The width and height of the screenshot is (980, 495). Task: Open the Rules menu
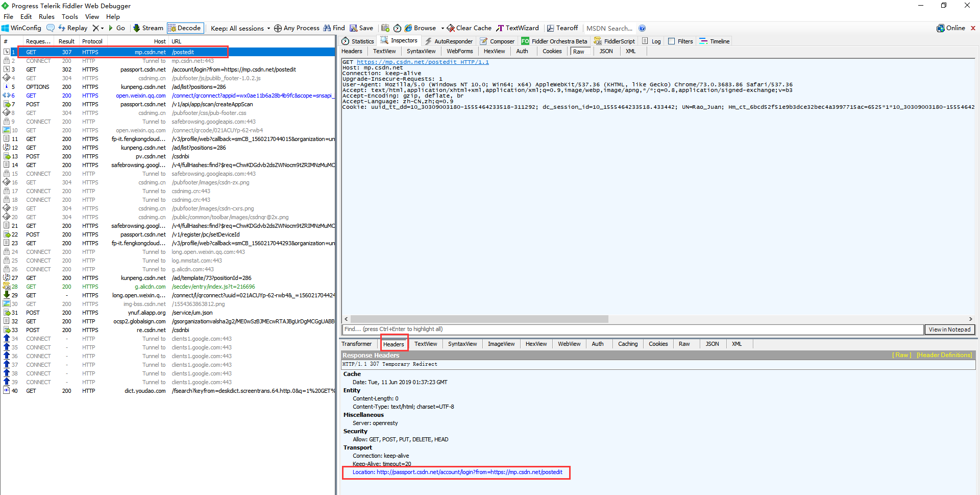pyautogui.click(x=46, y=16)
